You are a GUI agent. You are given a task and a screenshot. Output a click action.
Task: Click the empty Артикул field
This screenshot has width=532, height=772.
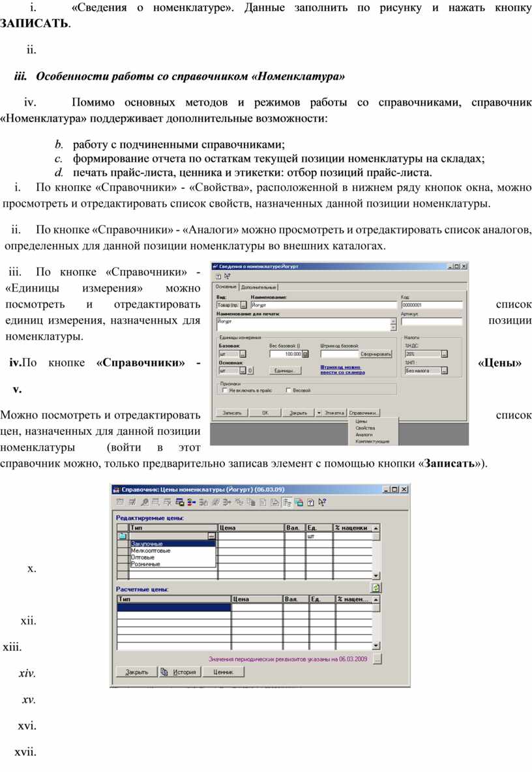point(432,321)
